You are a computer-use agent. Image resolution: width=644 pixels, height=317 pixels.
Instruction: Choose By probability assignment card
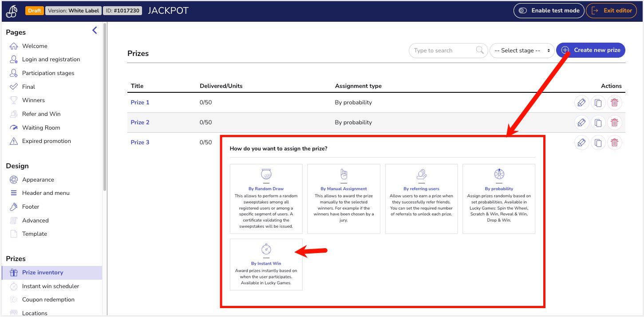pos(499,199)
